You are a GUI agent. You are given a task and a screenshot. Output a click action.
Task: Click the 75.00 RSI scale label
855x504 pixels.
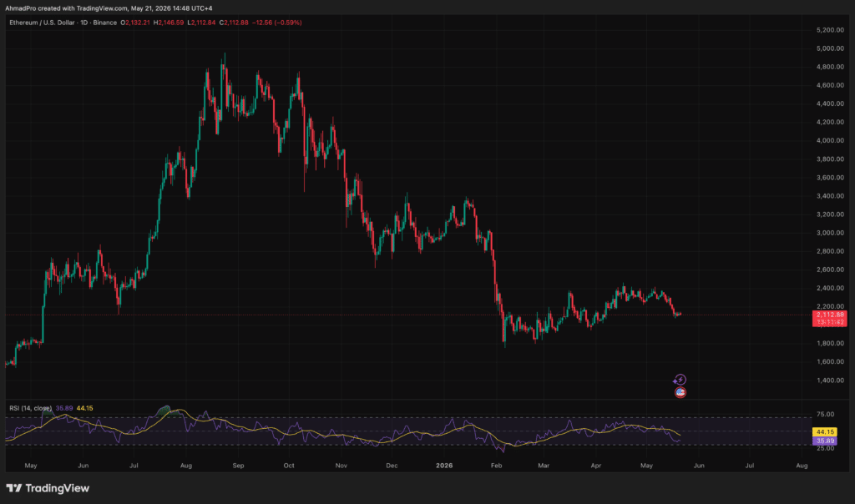pos(825,415)
